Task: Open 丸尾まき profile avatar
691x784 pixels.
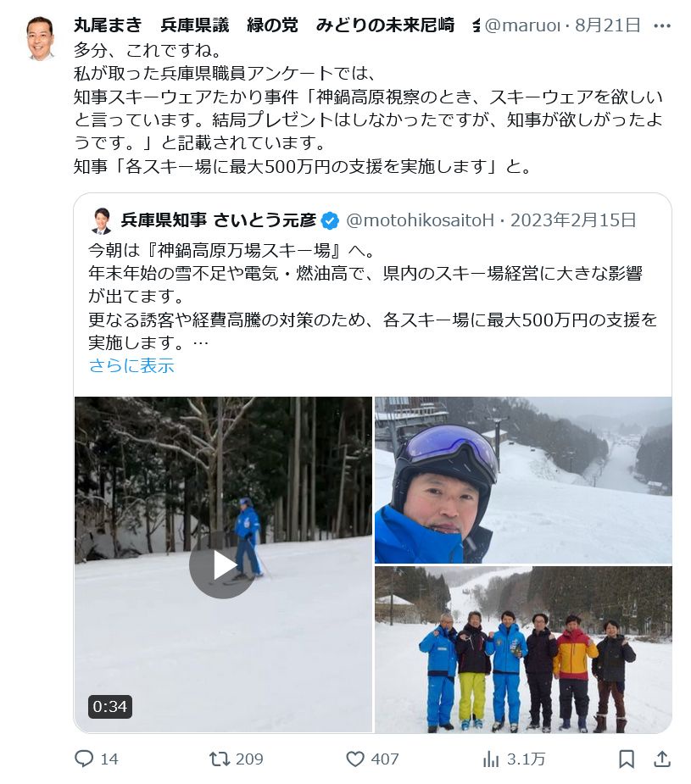Action: (40, 38)
